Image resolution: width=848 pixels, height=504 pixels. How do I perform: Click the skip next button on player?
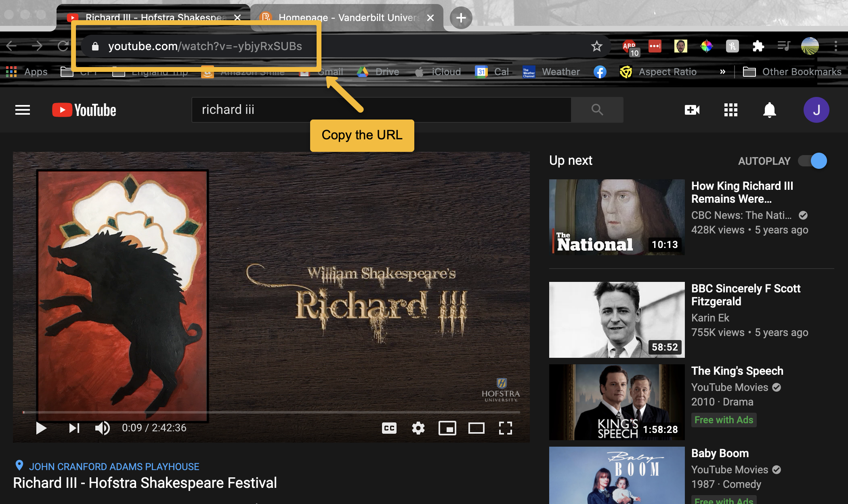point(72,428)
